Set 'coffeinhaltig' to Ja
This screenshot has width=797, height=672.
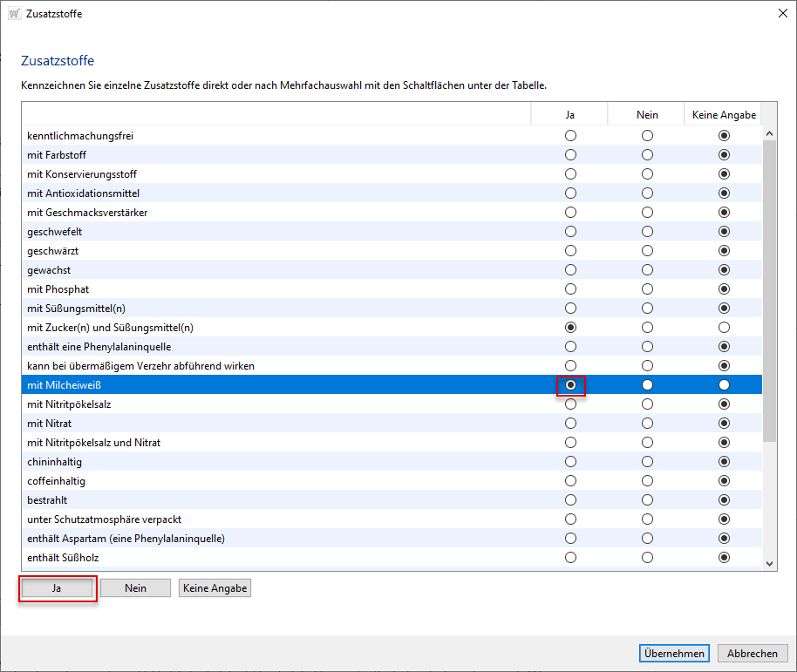[x=570, y=481]
